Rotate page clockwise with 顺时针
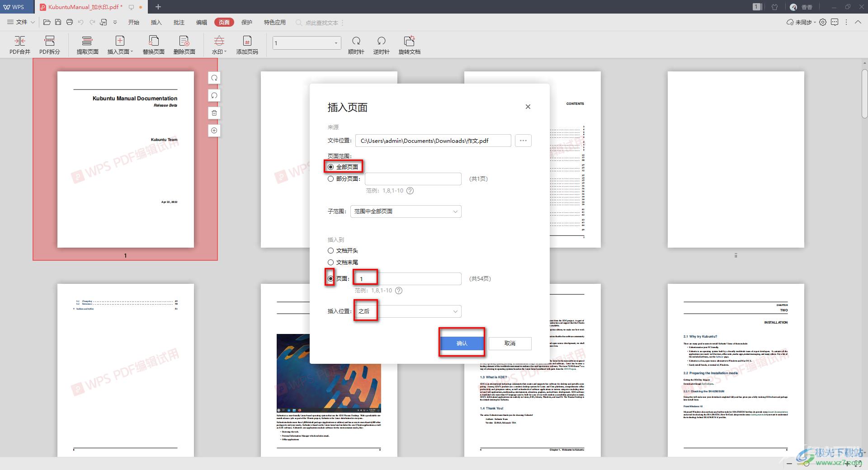Image resolution: width=868 pixels, height=470 pixels. pyautogui.click(x=356, y=45)
